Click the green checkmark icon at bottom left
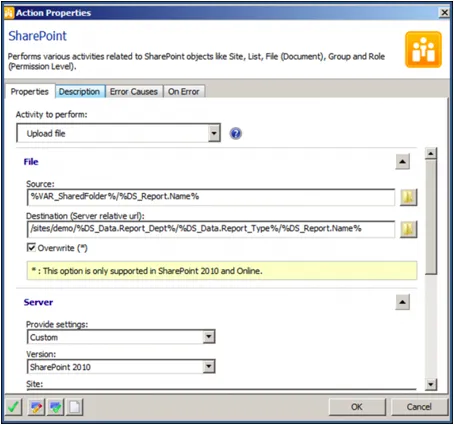The height and width of the screenshot is (425, 454). coord(14,407)
